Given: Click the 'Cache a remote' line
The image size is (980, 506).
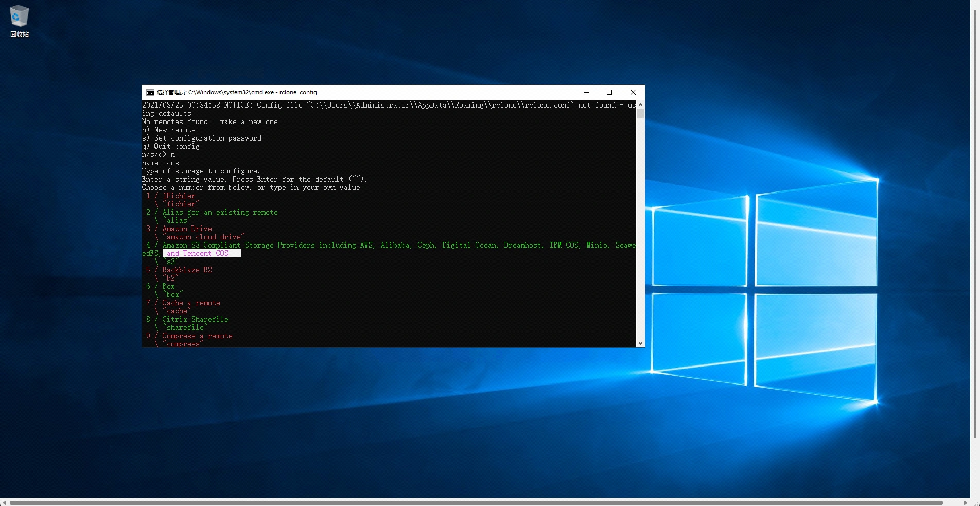Looking at the screenshot, I should (183, 303).
